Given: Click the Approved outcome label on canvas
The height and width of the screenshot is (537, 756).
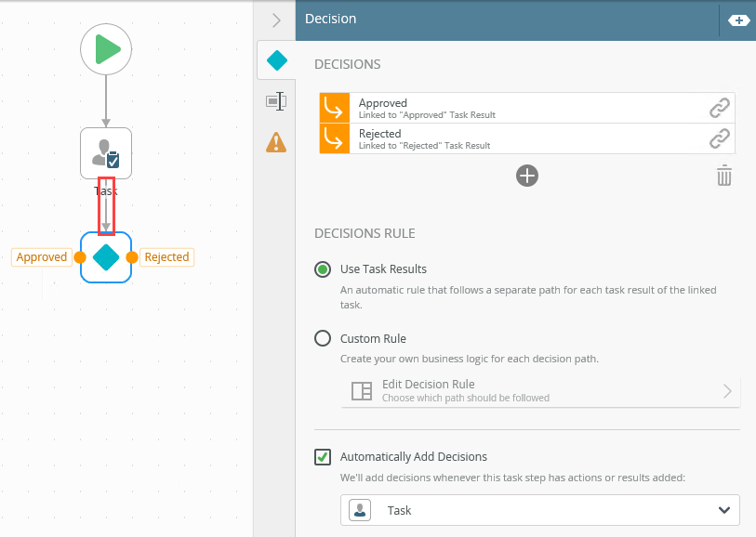Looking at the screenshot, I should [42, 257].
